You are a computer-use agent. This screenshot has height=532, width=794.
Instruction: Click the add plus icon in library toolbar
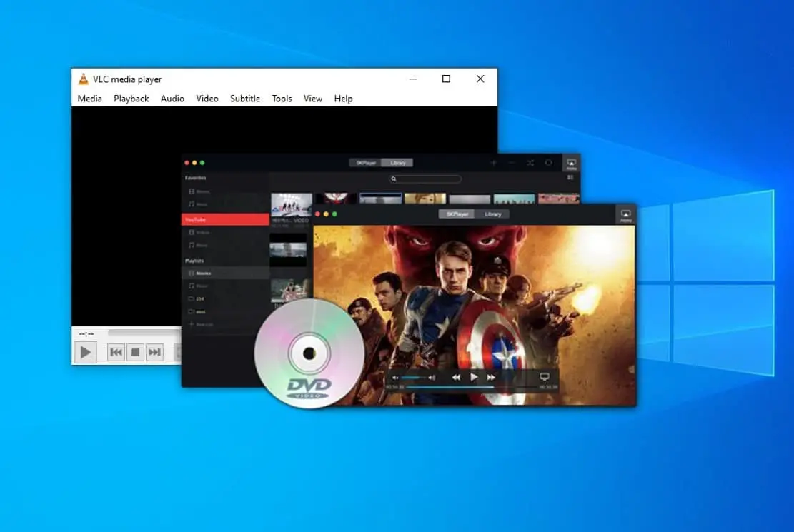click(x=494, y=163)
